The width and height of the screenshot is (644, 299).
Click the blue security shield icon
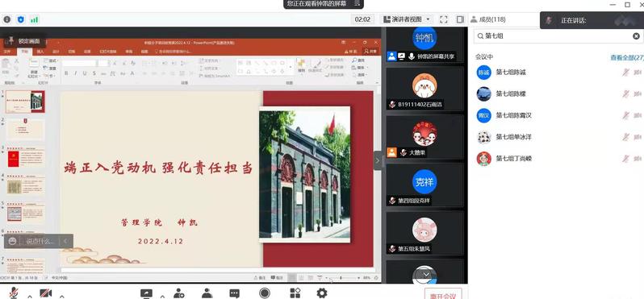[20, 19]
